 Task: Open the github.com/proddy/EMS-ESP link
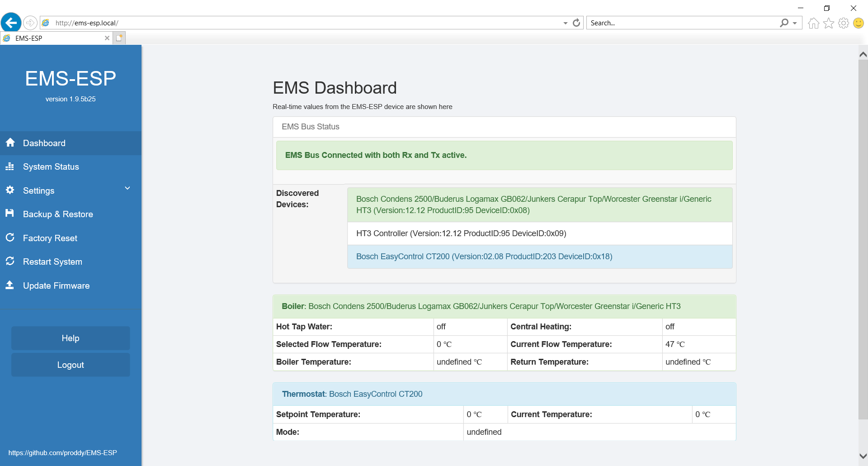coord(62,452)
